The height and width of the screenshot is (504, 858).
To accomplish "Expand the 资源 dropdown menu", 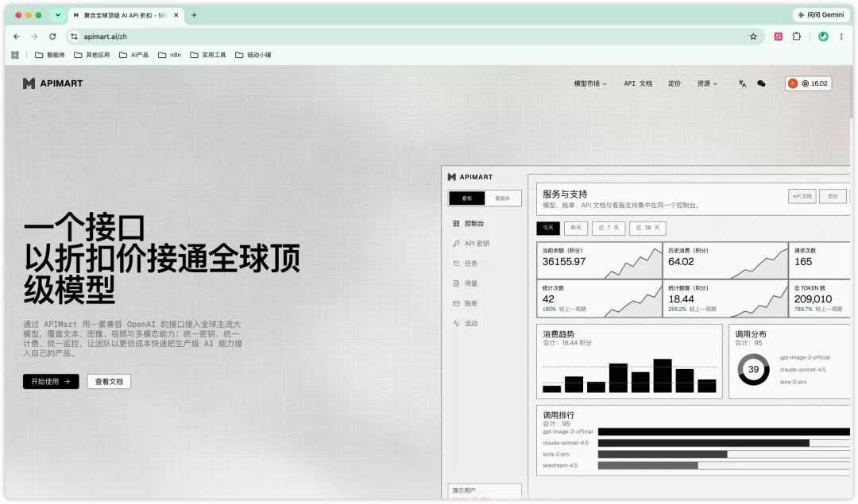I will pos(707,83).
